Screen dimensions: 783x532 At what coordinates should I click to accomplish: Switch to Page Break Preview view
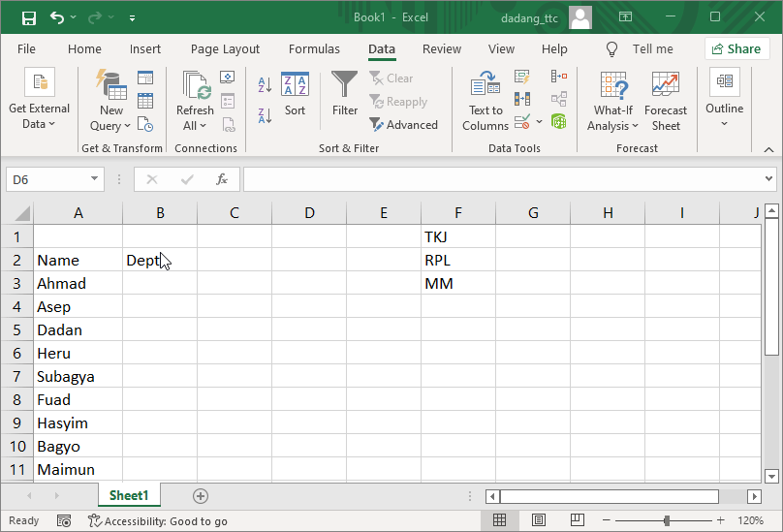tap(578, 520)
